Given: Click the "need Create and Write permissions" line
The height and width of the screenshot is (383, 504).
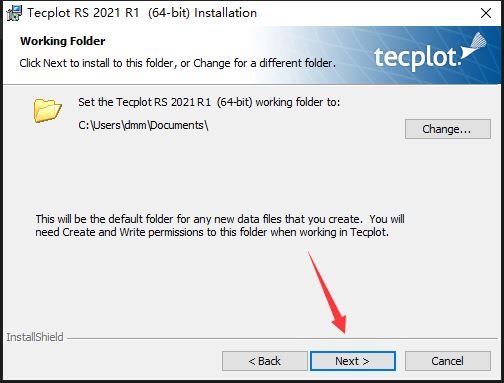Looking at the screenshot, I should pyautogui.click(x=212, y=232).
